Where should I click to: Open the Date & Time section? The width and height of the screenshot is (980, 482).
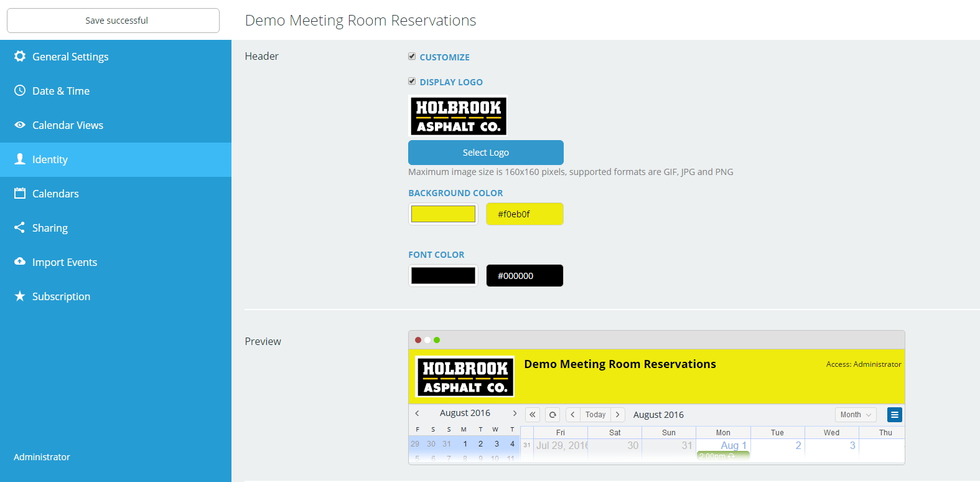(116, 91)
